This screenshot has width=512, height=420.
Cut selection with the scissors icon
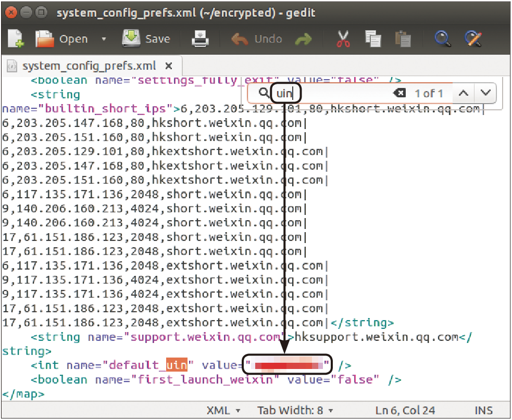(343, 39)
